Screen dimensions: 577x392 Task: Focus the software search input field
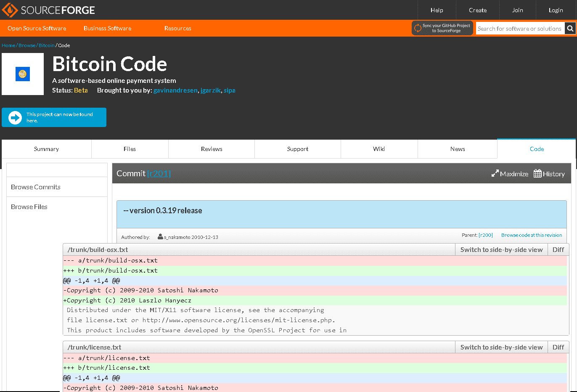pyautogui.click(x=520, y=29)
